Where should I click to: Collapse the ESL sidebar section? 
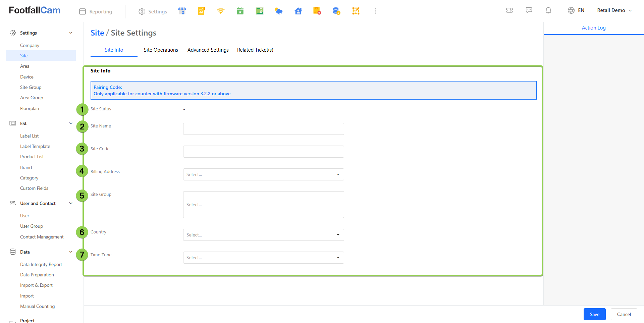click(x=70, y=123)
